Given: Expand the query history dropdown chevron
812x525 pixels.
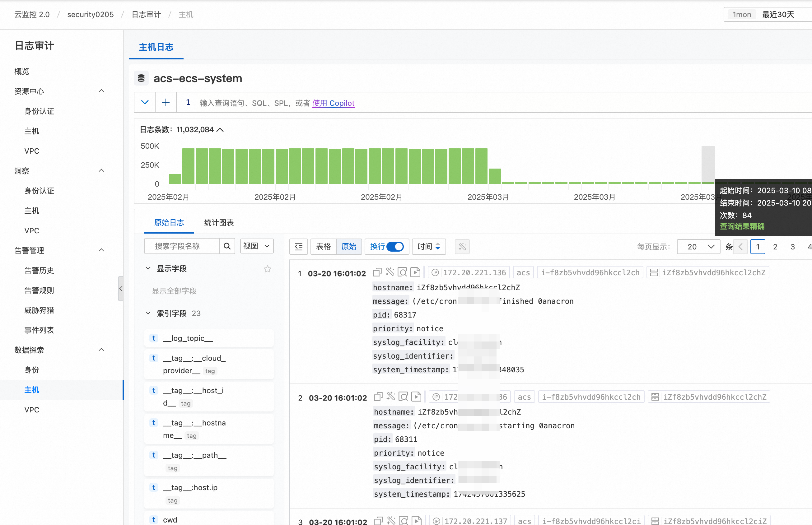Looking at the screenshot, I should [x=145, y=102].
